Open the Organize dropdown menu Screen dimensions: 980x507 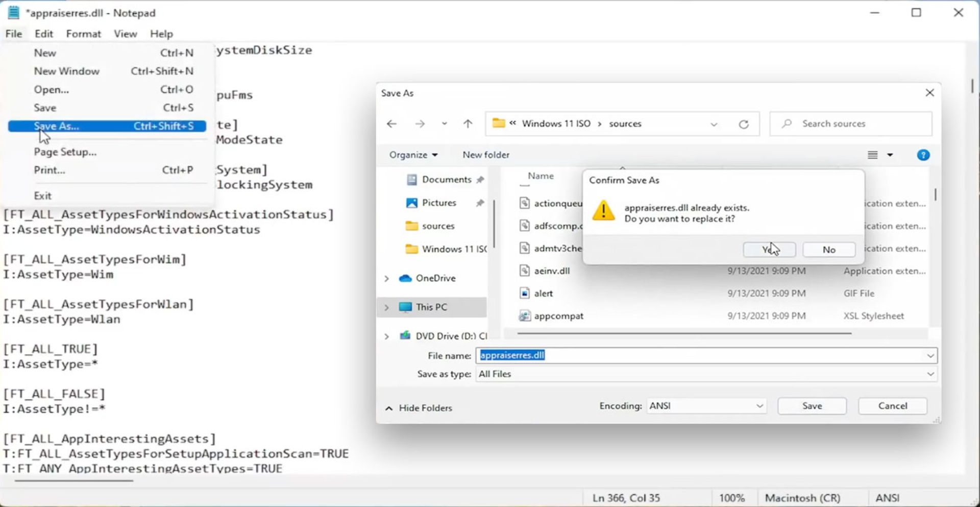(413, 155)
